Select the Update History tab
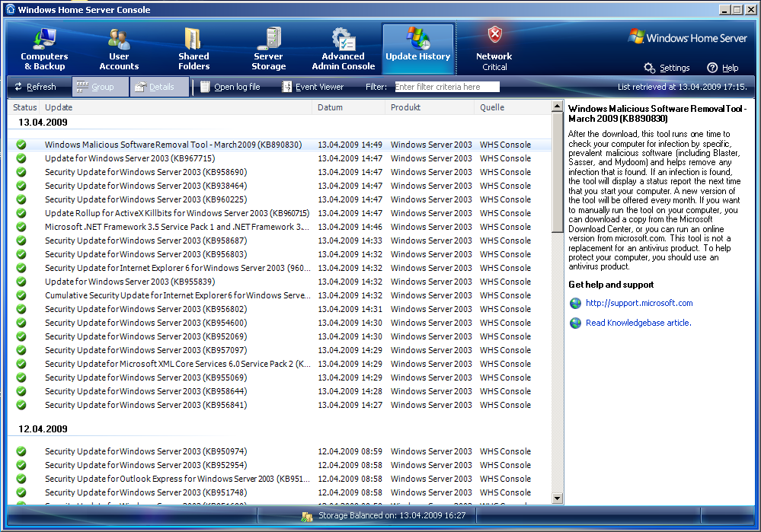This screenshot has height=532, width=761. click(418, 49)
